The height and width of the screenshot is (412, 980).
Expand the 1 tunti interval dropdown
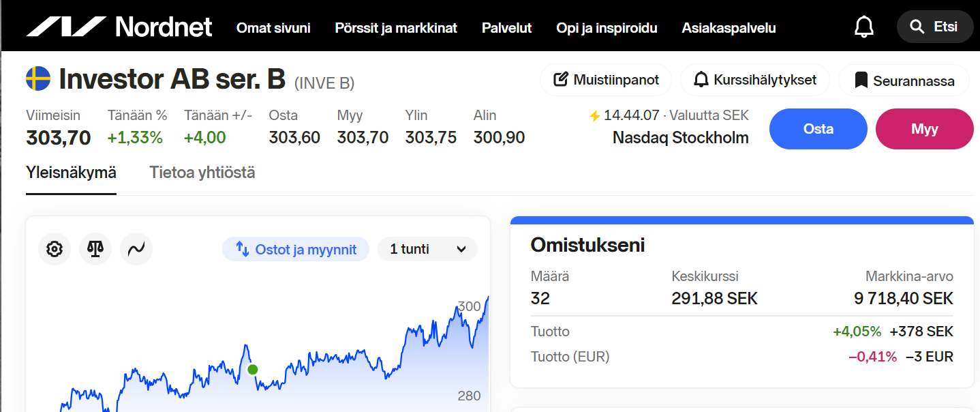(427, 250)
